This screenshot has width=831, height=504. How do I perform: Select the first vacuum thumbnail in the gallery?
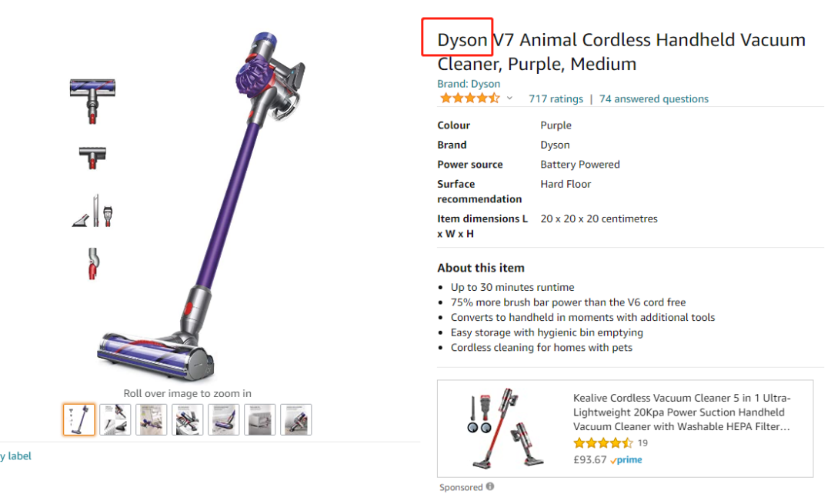[x=78, y=419]
